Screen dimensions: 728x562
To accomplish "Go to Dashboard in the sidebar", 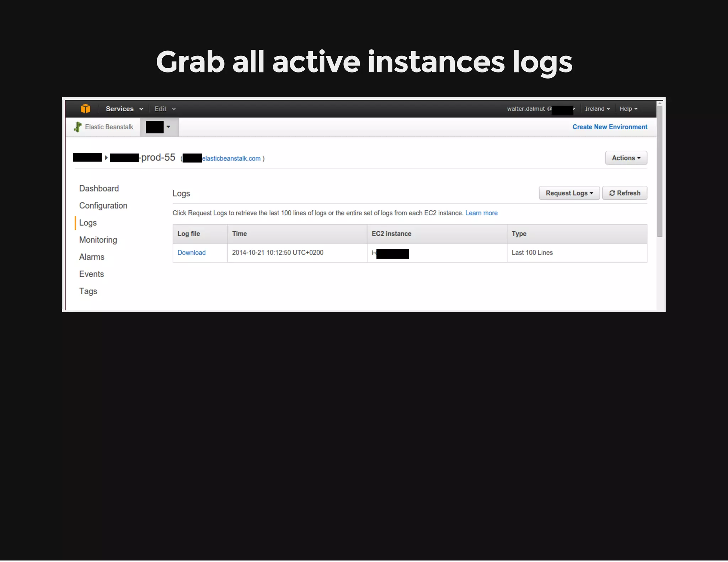I will tap(99, 189).
